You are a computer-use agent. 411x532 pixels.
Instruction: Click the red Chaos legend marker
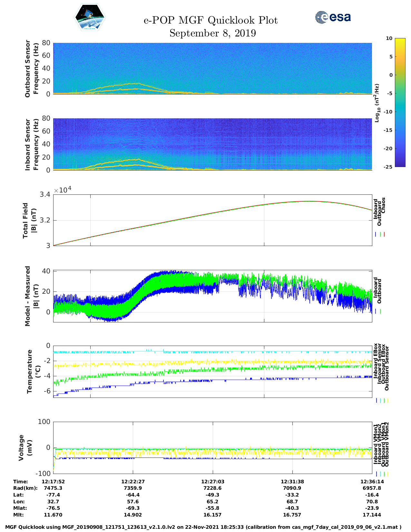(x=384, y=234)
